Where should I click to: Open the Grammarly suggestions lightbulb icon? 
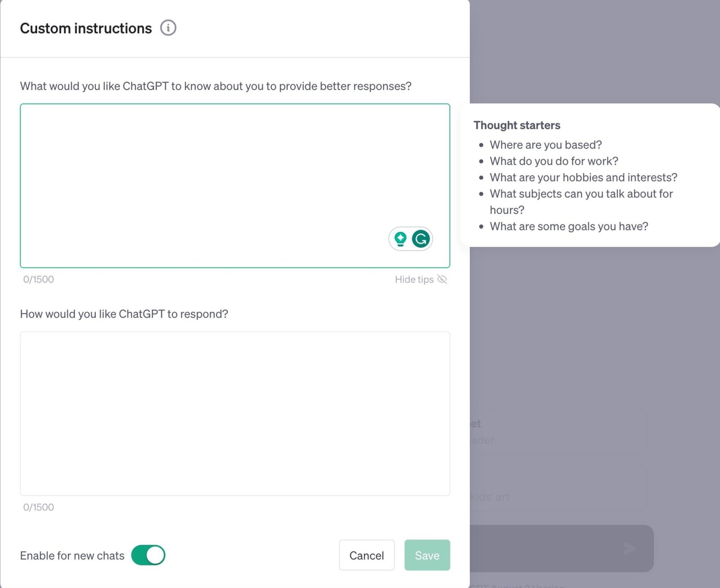400,239
